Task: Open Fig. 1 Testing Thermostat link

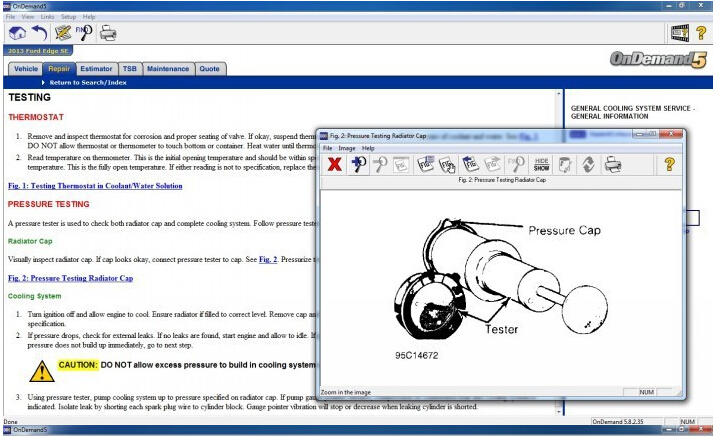Action: pyautogui.click(x=95, y=186)
